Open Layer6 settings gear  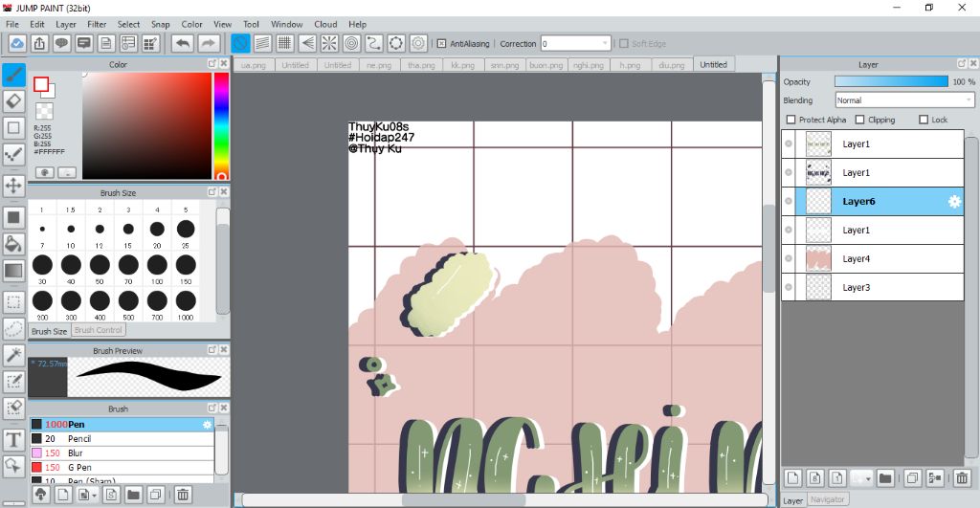pyautogui.click(x=954, y=201)
